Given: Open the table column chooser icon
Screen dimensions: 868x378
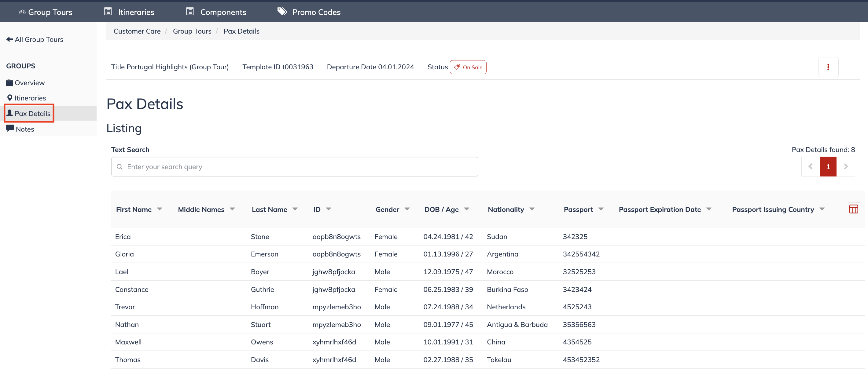Looking at the screenshot, I should coord(854,209).
